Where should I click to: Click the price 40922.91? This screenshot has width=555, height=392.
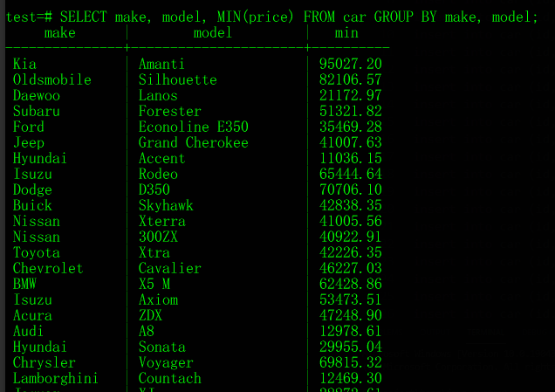point(351,237)
